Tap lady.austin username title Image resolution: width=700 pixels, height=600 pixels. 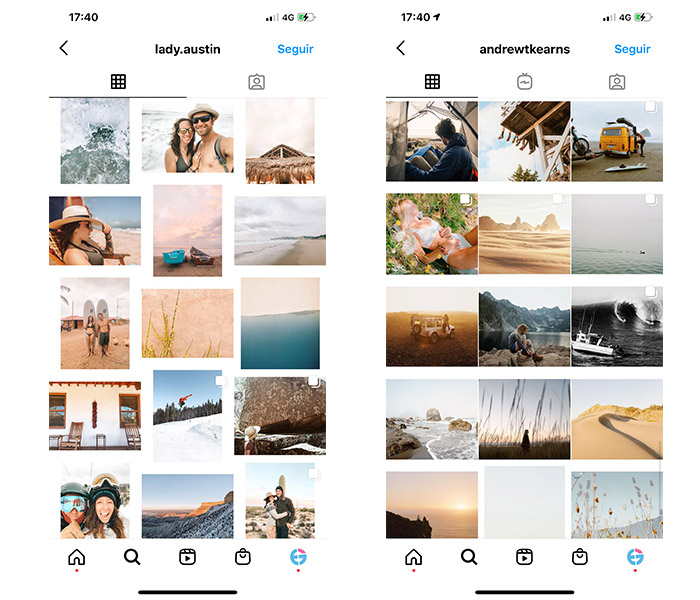coord(188,49)
